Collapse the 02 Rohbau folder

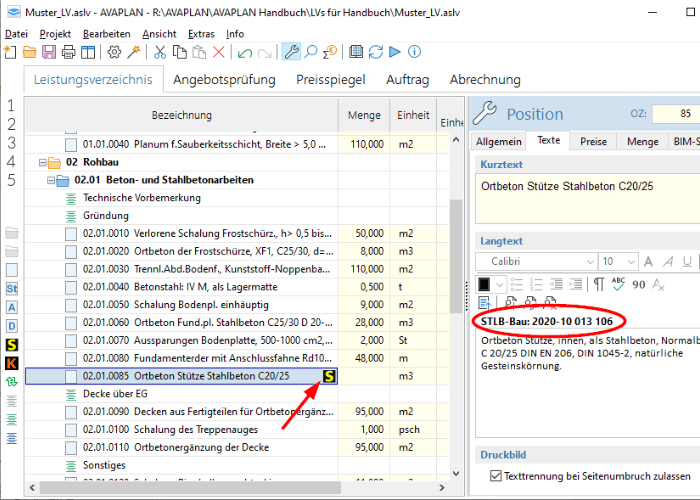pos(42,162)
